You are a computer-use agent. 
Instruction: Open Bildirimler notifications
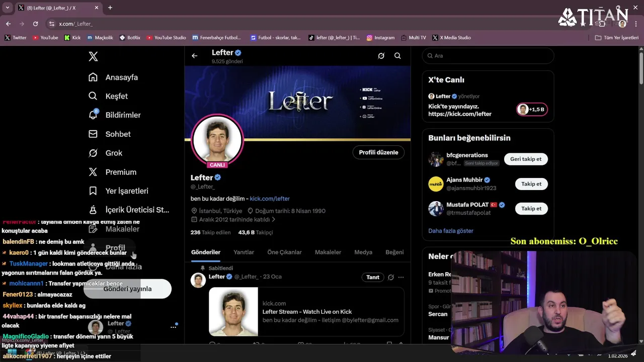pos(115,115)
